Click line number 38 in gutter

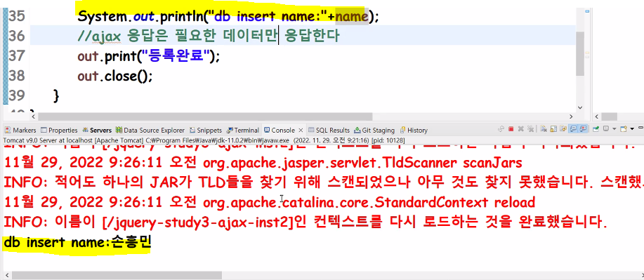17,76
